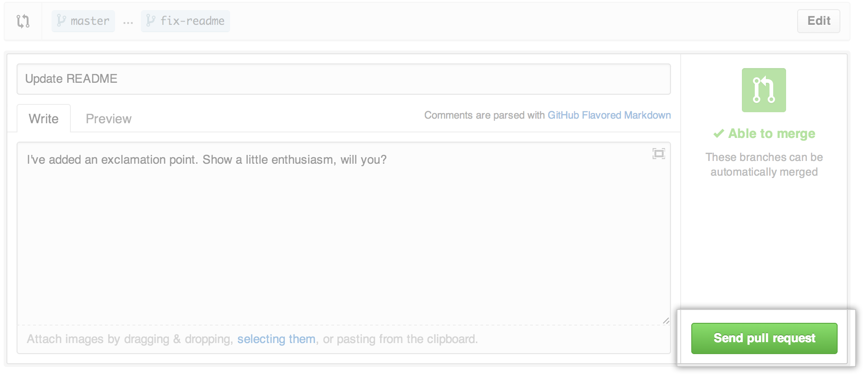The width and height of the screenshot is (868, 378).
Task: Submit with the Send pull request button
Action: coord(764,338)
